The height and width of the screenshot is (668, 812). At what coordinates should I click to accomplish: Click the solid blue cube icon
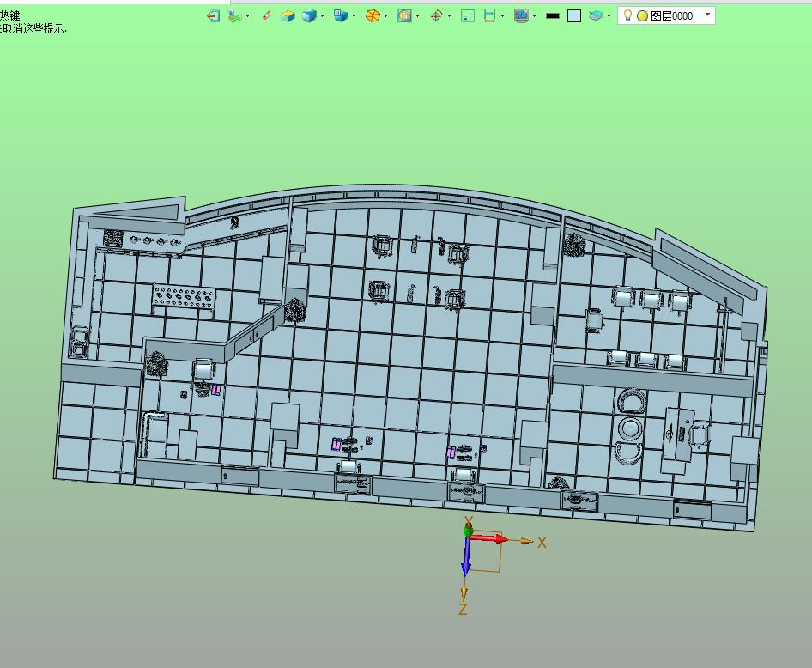coord(309,15)
